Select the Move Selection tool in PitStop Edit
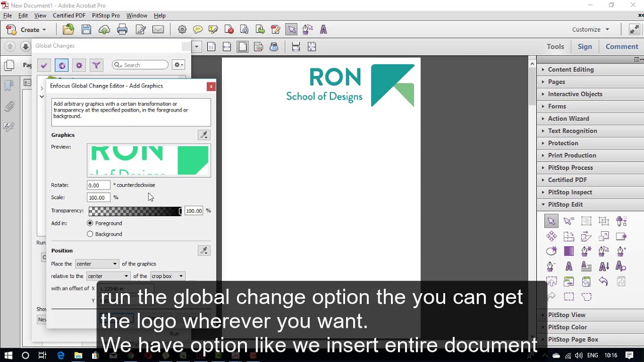Viewport: 644px width, 362px height. (551, 236)
